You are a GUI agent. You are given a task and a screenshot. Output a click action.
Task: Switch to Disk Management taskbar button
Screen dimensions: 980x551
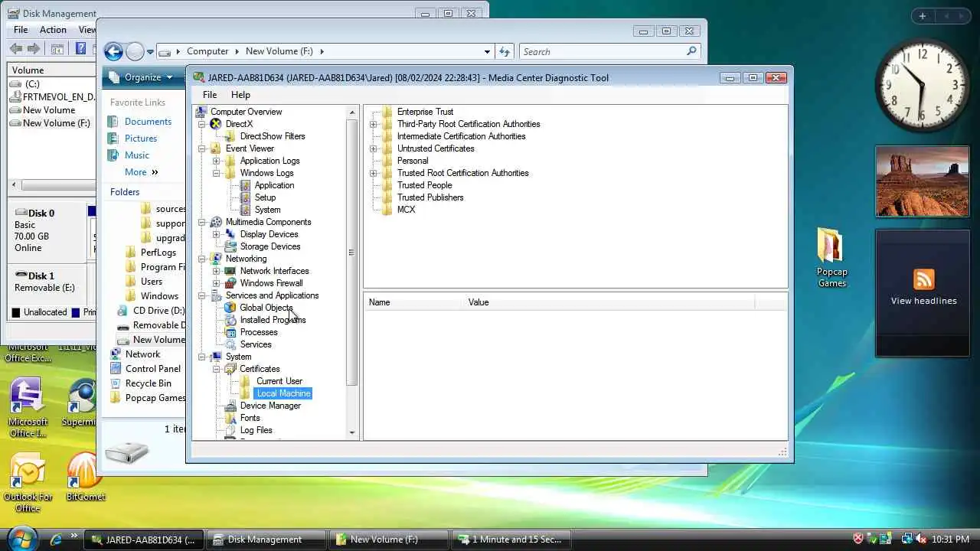pos(266,540)
